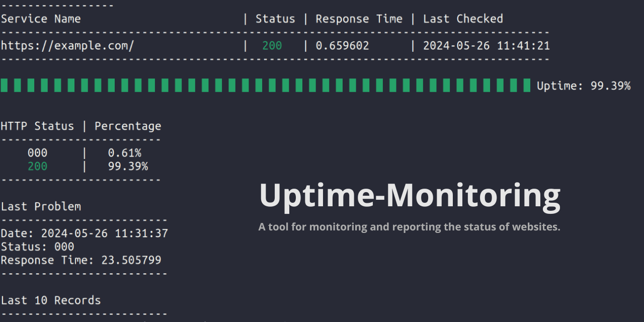
Task: Click the 000 status code in percentage table
Action: (x=37, y=153)
